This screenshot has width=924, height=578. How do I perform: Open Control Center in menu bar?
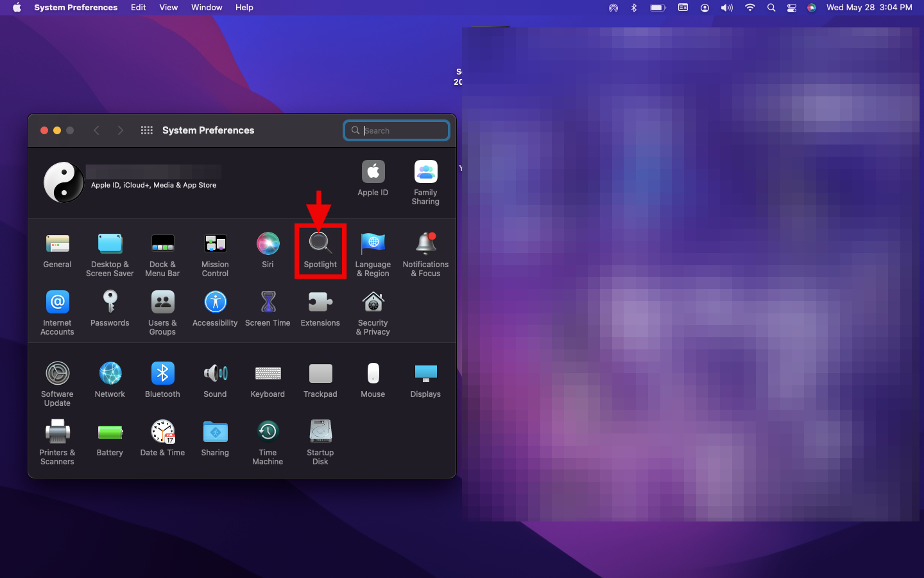point(792,8)
